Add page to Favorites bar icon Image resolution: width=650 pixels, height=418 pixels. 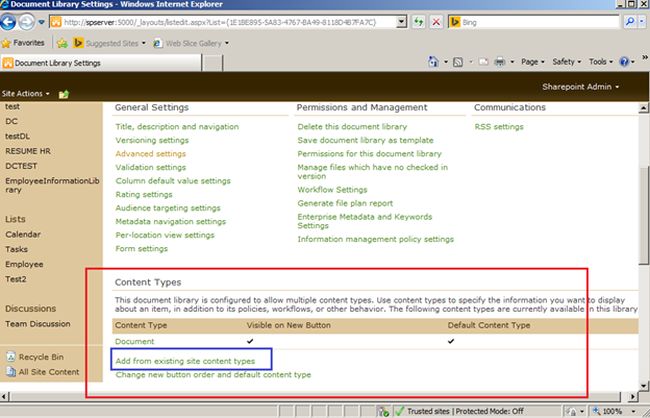[x=62, y=43]
